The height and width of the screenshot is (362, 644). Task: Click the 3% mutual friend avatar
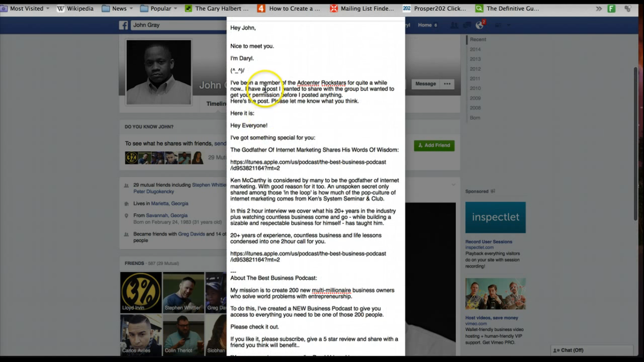(132, 158)
